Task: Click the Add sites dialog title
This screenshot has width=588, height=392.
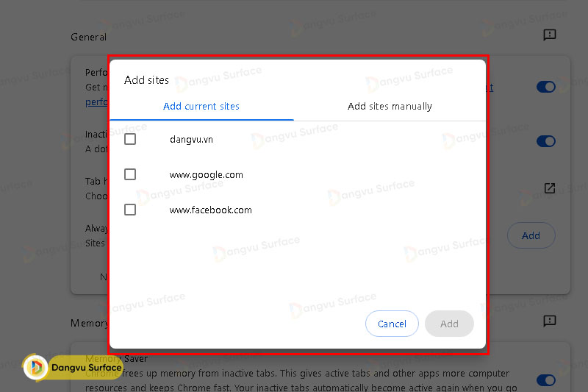Action: point(146,80)
